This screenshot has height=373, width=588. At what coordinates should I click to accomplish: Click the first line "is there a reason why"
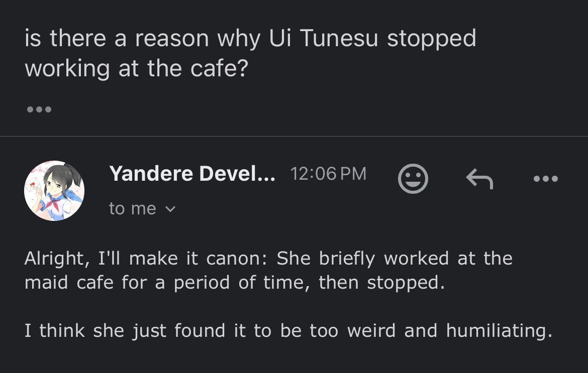click(142, 39)
